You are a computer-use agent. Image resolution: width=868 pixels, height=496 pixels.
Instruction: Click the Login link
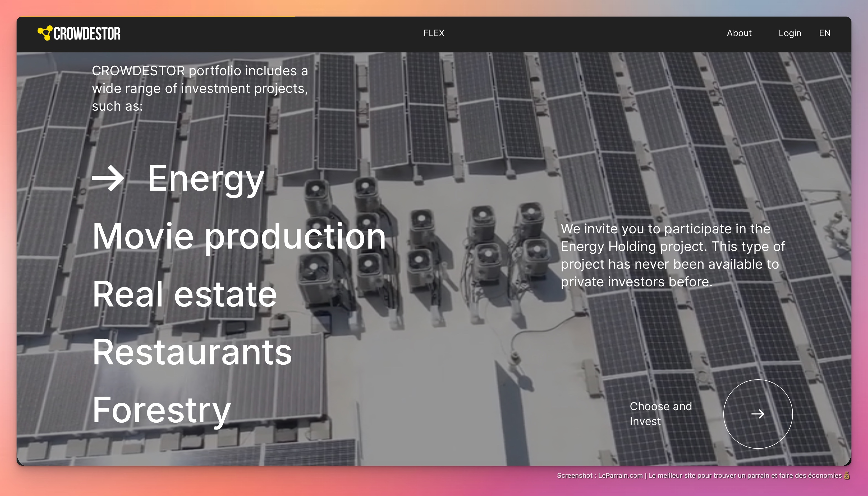[790, 33]
